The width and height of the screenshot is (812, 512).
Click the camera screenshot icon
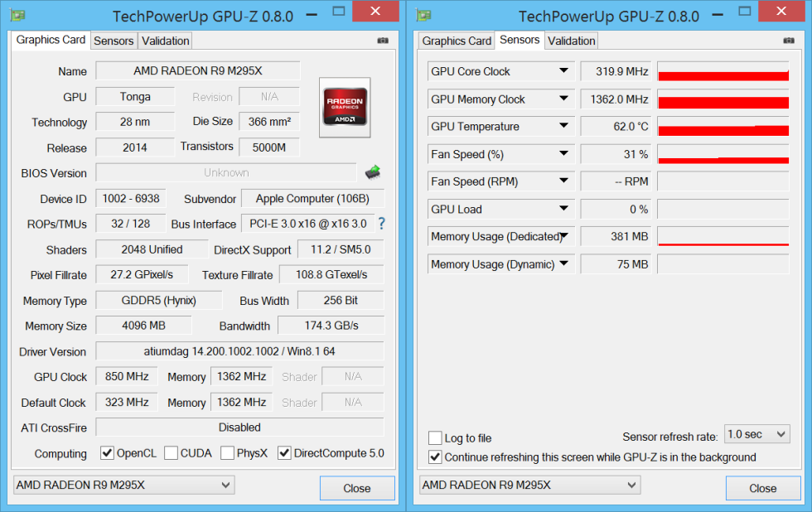click(382, 40)
